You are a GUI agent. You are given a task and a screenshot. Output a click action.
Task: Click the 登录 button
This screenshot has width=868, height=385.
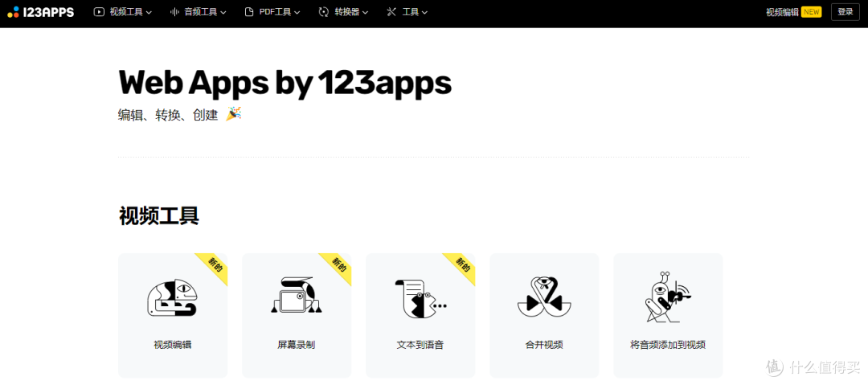click(845, 12)
